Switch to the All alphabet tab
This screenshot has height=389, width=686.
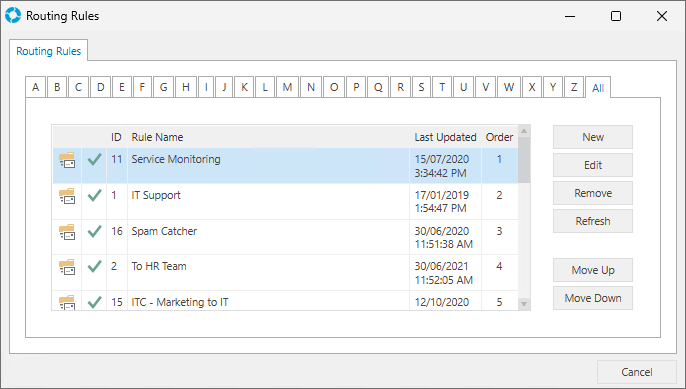(598, 88)
